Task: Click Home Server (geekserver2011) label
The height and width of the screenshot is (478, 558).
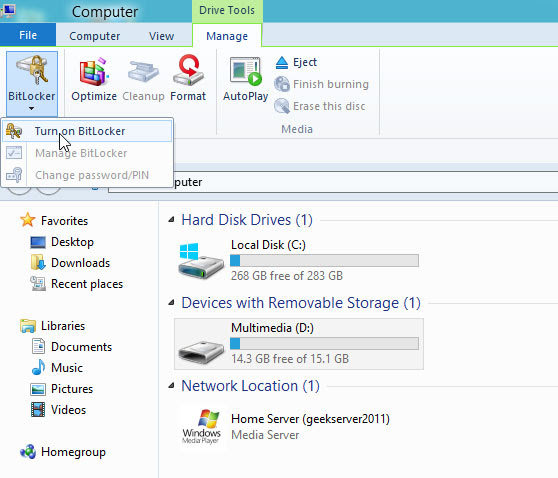Action: (310, 419)
